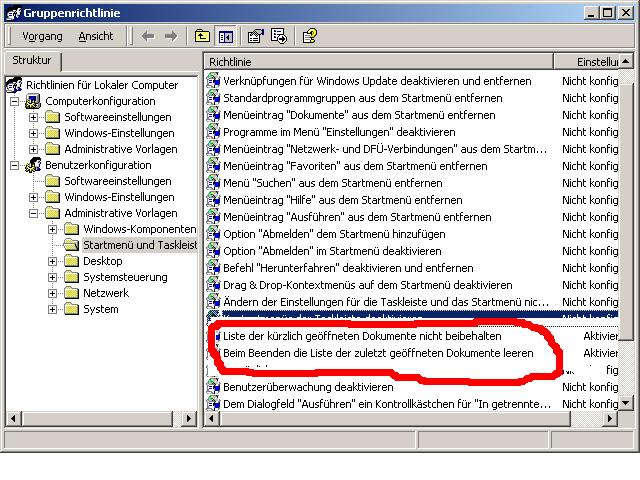Screen dimensions: 640x480
Task: Click policy icon beside Menüeintrag "Hilfe"
Action: (213, 200)
